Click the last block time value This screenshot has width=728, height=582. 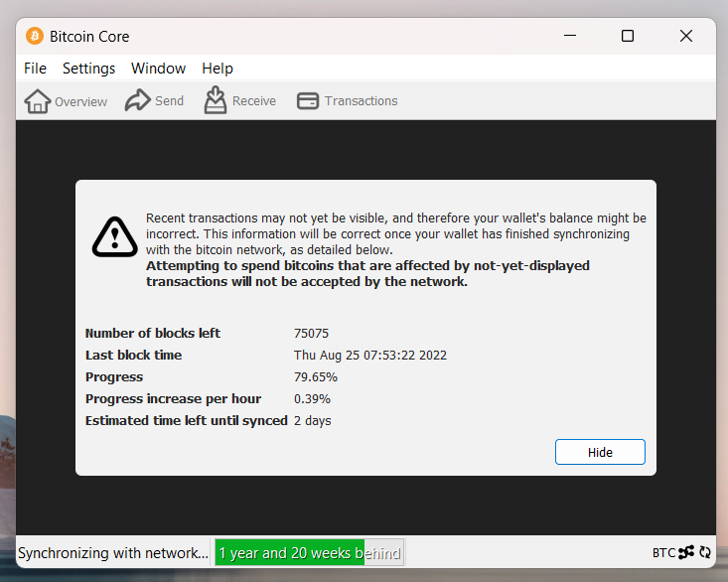[x=370, y=355]
